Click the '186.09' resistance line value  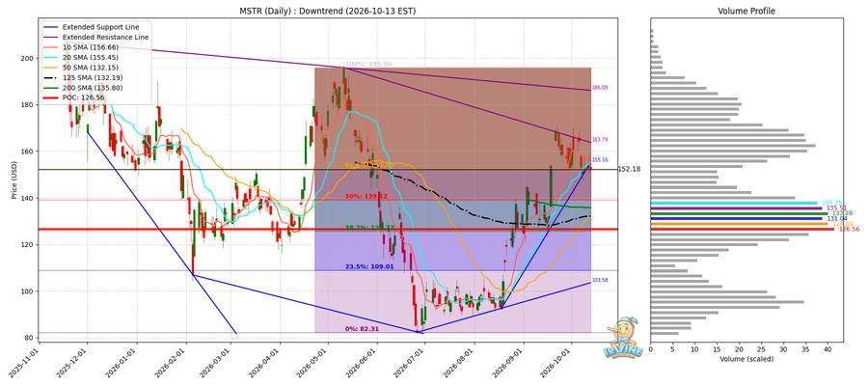click(x=600, y=88)
